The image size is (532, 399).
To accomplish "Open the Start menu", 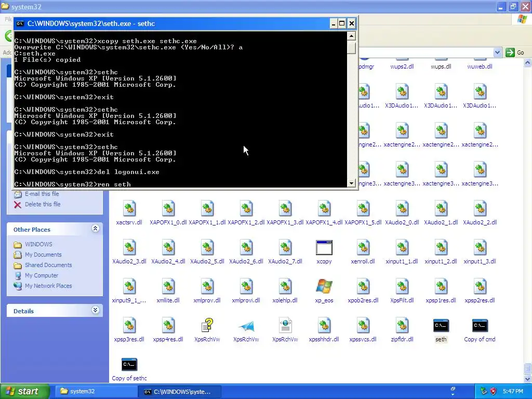I will pos(25,392).
